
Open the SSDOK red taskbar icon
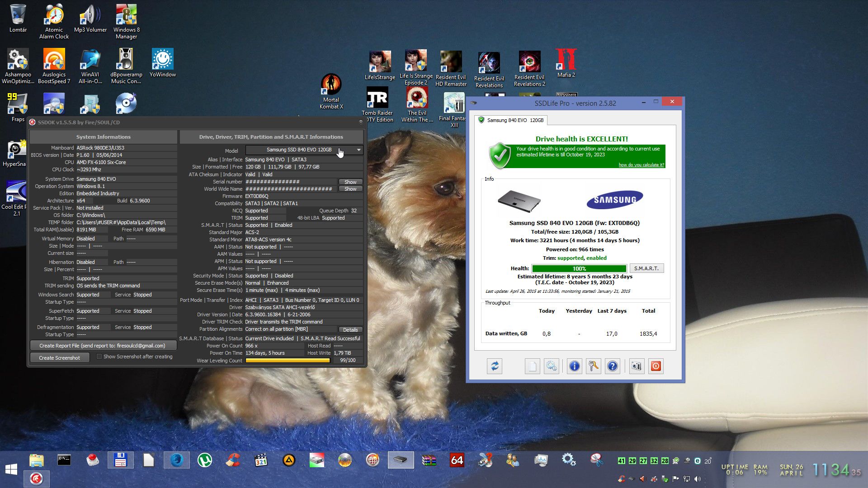36,479
